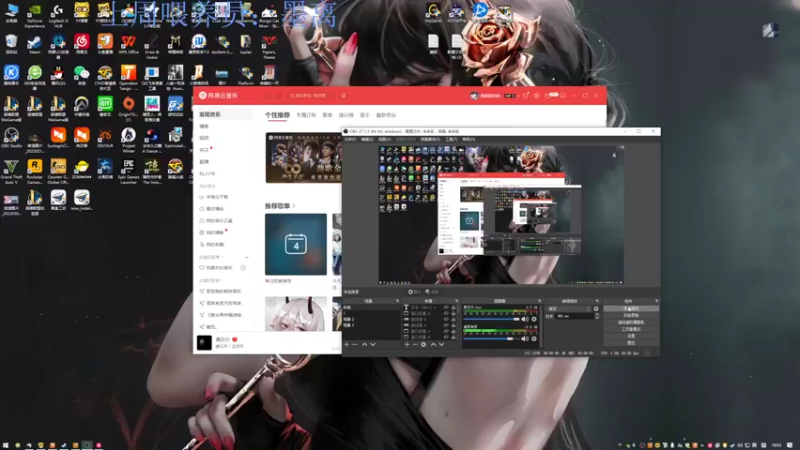Click the Start Streaming button in OBS controls

tap(631, 309)
